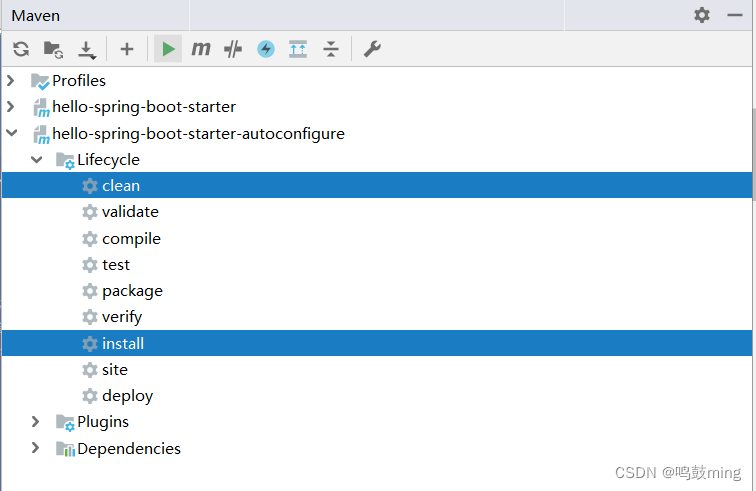Expand the Profiles node
Image resolution: width=756 pixels, height=491 pixels.
[x=11, y=80]
